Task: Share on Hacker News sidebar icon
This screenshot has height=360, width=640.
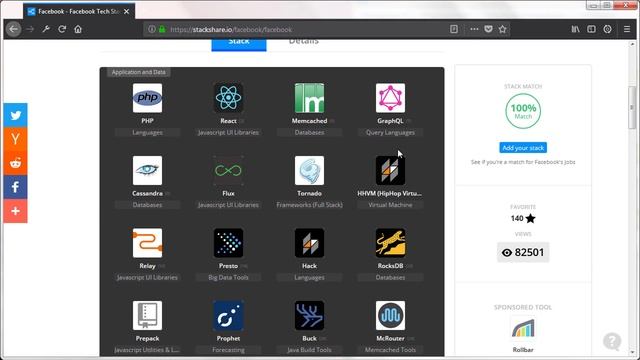Action: (x=16, y=139)
